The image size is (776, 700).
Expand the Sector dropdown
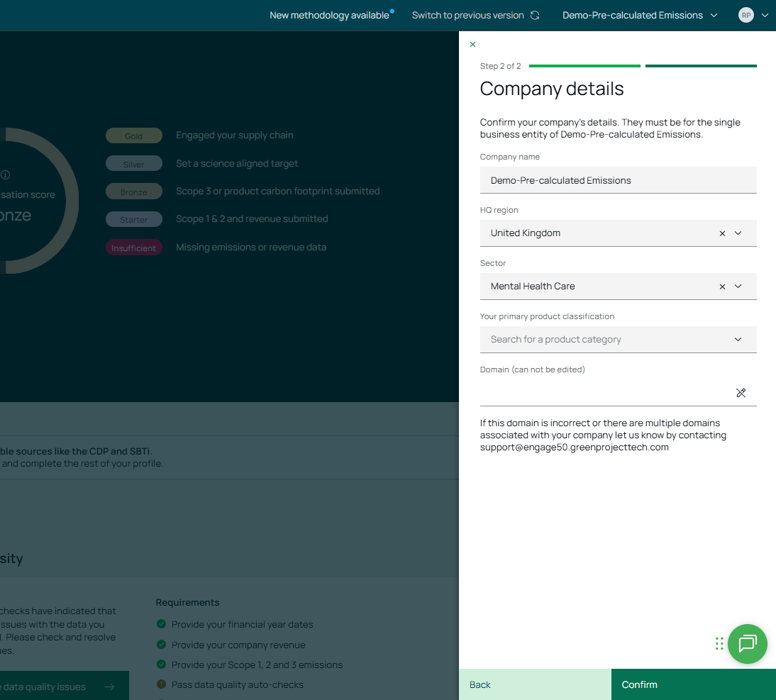click(x=738, y=287)
